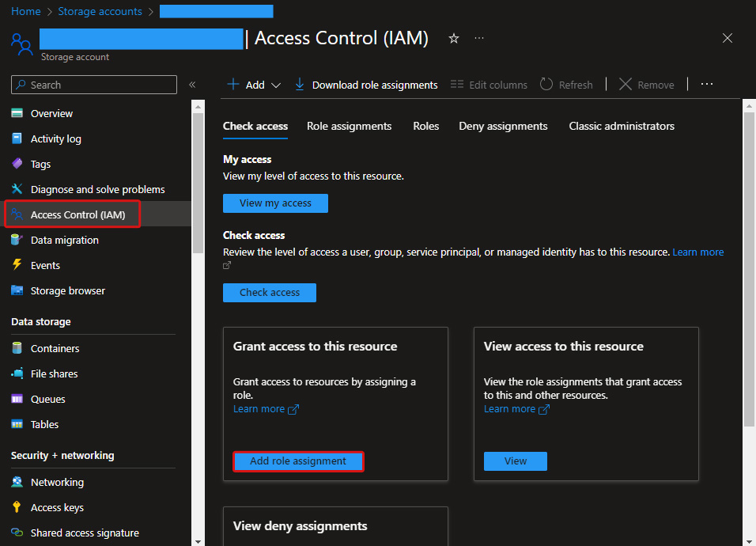Click the Activity log icon
Viewport: 756px width, 546px height.
pyautogui.click(x=17, y=138)
